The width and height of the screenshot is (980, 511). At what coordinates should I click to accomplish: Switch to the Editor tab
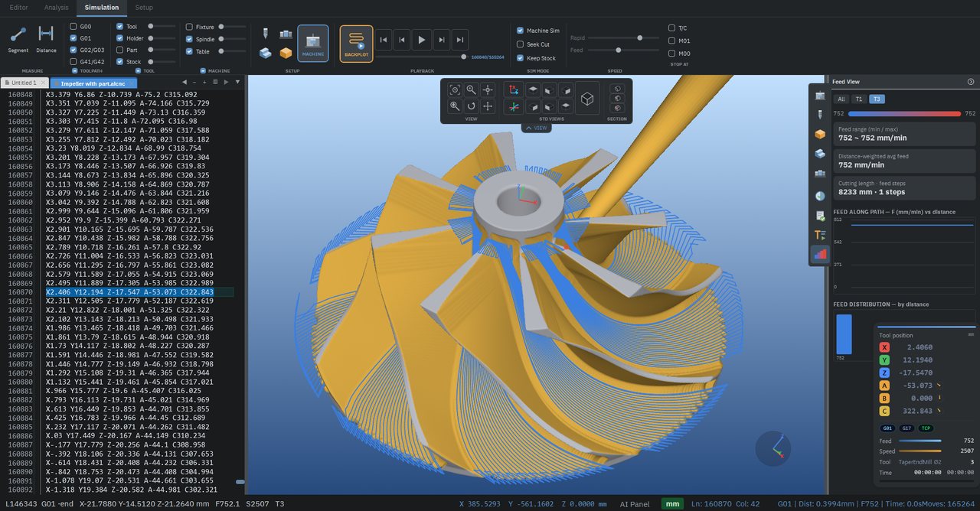pyautogui.click(x=18, y=8)
